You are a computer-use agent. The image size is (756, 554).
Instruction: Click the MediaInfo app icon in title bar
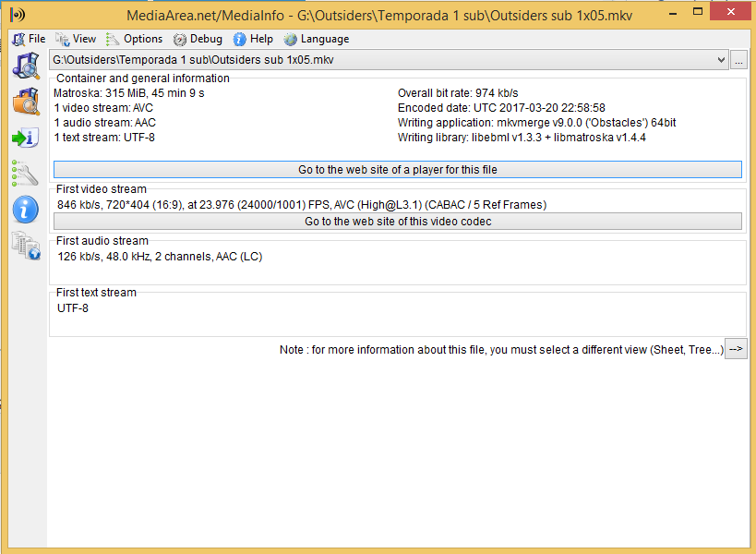tap(18, 15)
